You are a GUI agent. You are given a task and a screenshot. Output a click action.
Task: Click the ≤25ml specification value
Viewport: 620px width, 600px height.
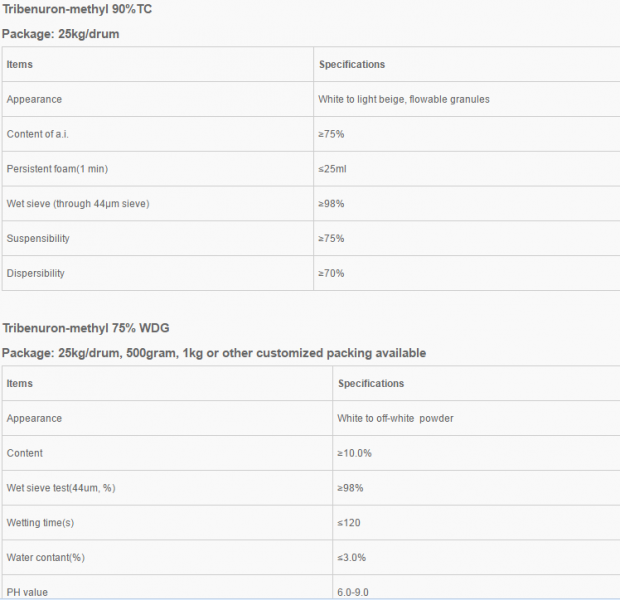click(332, 169)
